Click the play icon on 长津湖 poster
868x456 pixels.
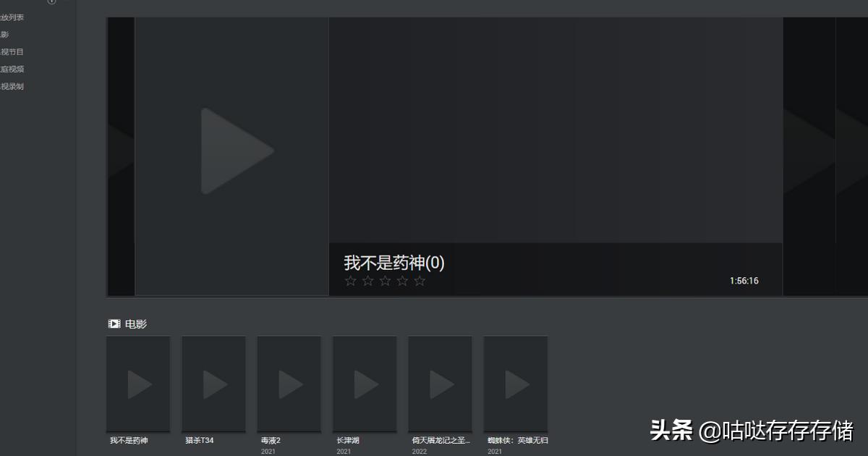click(364, 384)
